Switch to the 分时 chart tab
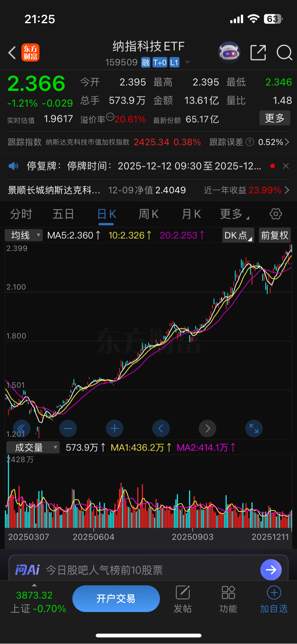The height and width of the screenshot is (644, 297). [21, 214]
